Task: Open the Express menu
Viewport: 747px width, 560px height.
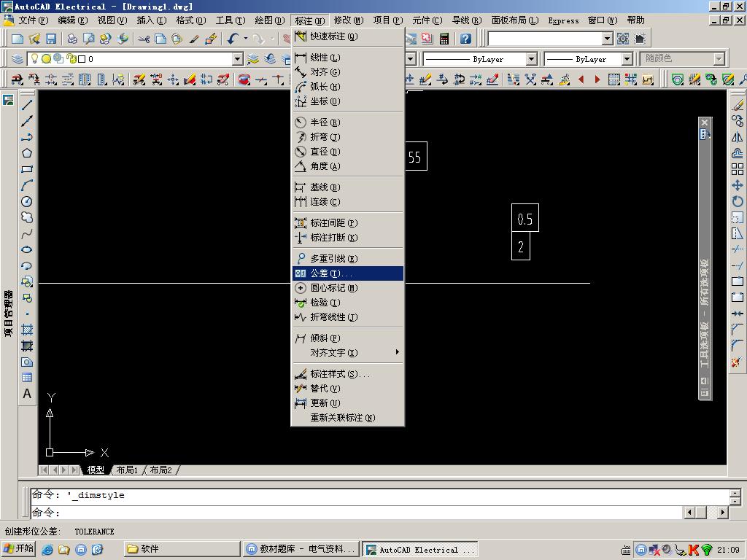Action: click(x=563, y=20)
